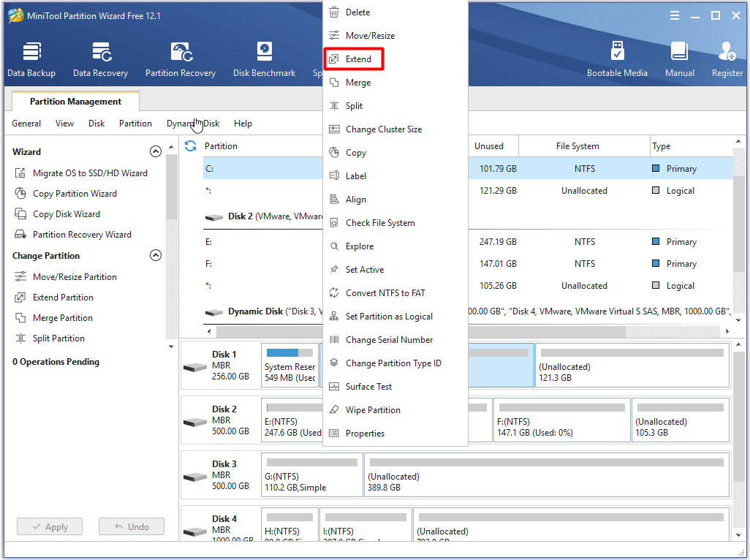This screenshot has height=560, width=750.
Task: Open the General menu
Action: coord(26,124)
